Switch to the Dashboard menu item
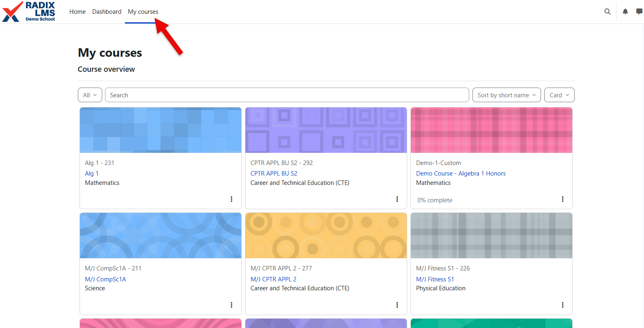The image size is (644, 328). 107,12
